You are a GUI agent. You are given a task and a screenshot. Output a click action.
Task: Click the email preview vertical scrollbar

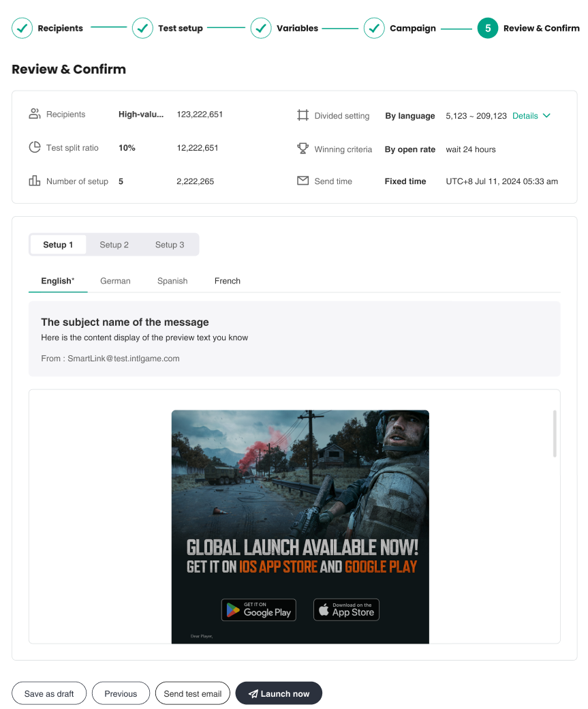coord(555,434)
